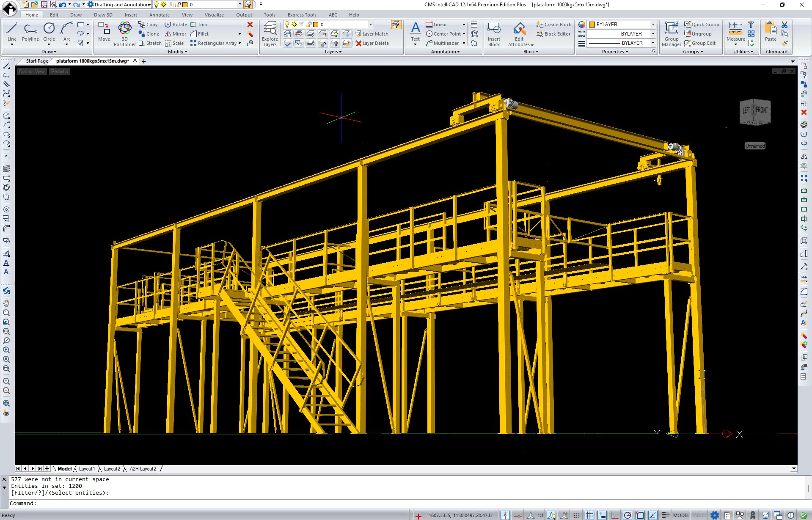812x520 pixels.
Task: Click Create Block
Action: coord(554,25)
